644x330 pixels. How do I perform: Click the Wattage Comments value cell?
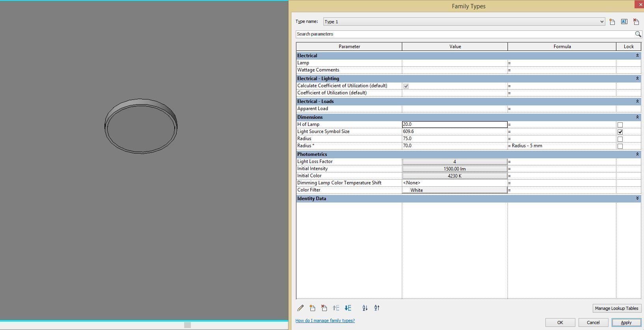(455, 70)
